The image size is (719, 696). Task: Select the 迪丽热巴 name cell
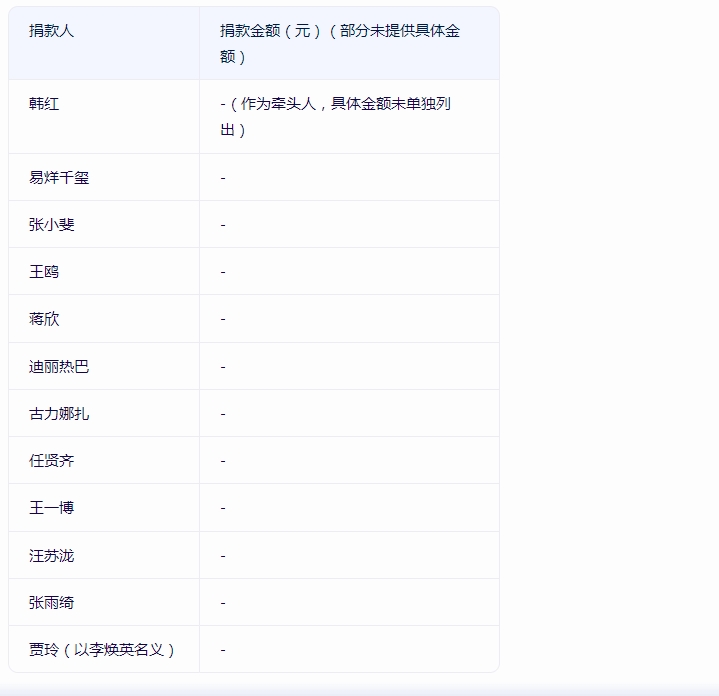coord(59,367)
